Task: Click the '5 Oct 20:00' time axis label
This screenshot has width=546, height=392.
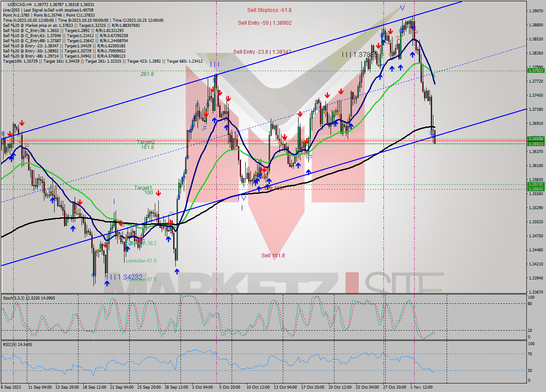Action: point(230,387)
